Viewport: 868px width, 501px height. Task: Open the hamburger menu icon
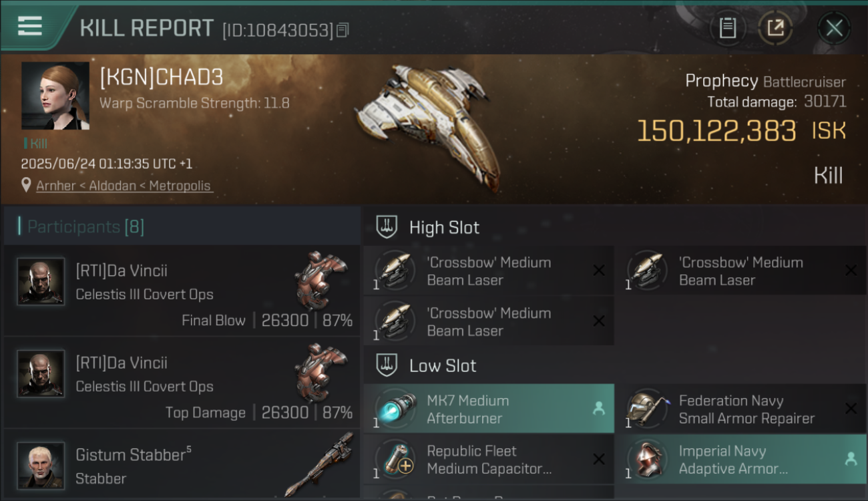tap(30, 25)
